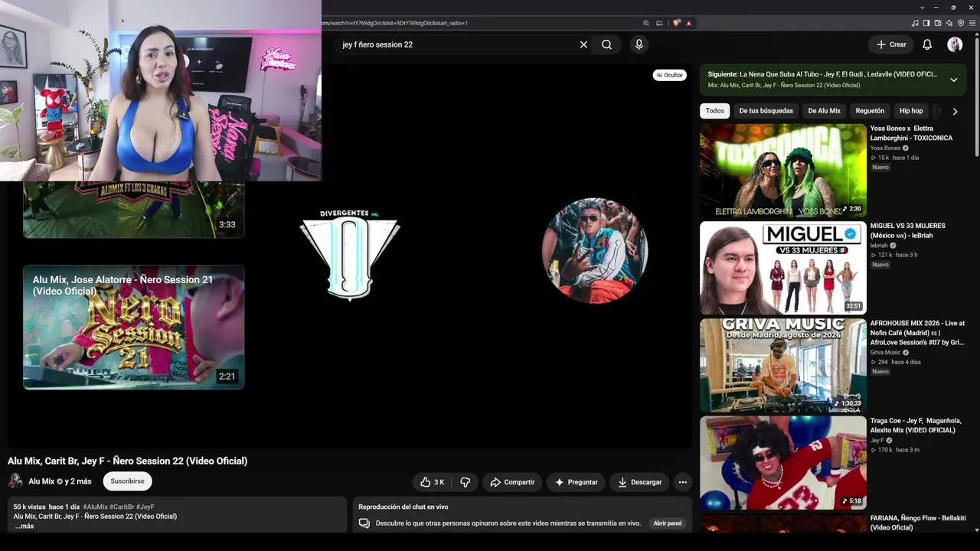Expand the Siguiente mix playlist panel

coord(953,80)
